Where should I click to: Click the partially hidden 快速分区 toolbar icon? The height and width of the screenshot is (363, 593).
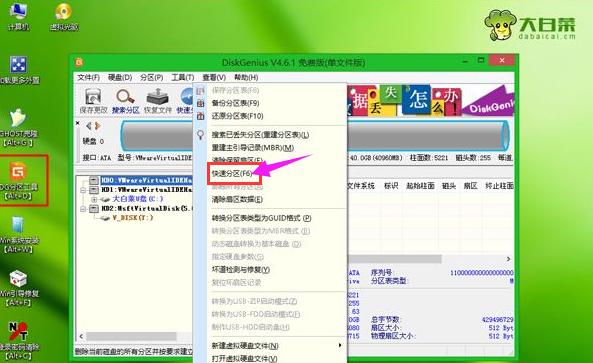click(x=185, y=101)
